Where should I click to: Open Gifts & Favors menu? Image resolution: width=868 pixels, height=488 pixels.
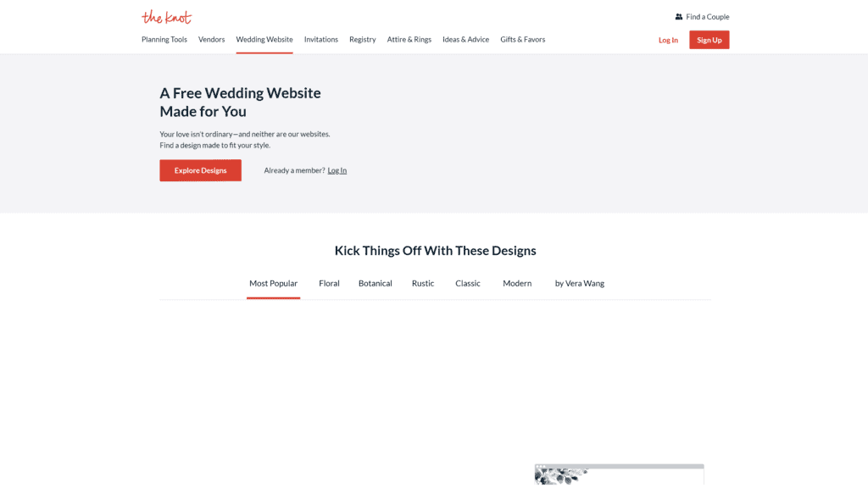522,39
